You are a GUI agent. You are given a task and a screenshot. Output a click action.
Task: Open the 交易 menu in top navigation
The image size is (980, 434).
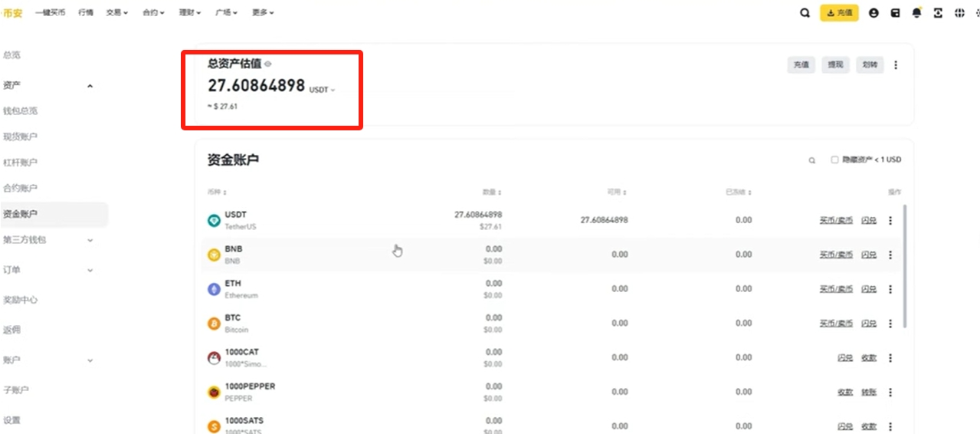click(116, 13)
